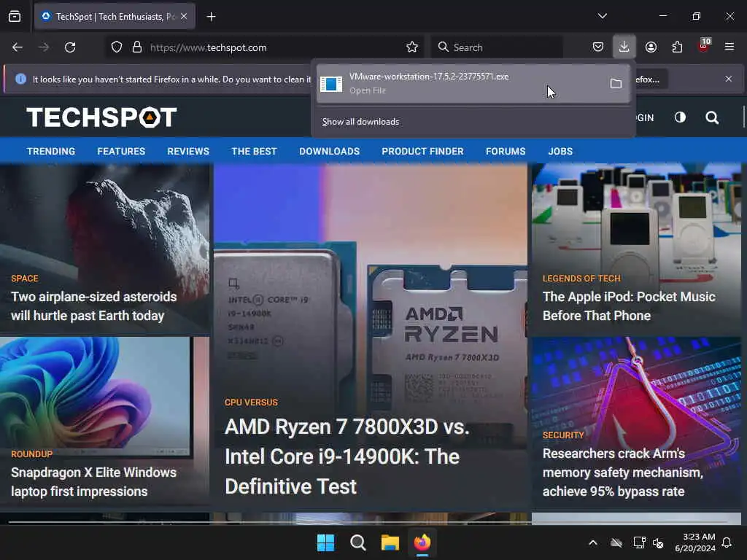This screenshot has width=747, height=560.
Task: Open the REVIEWS nav section
Action: tap(188, 152)
